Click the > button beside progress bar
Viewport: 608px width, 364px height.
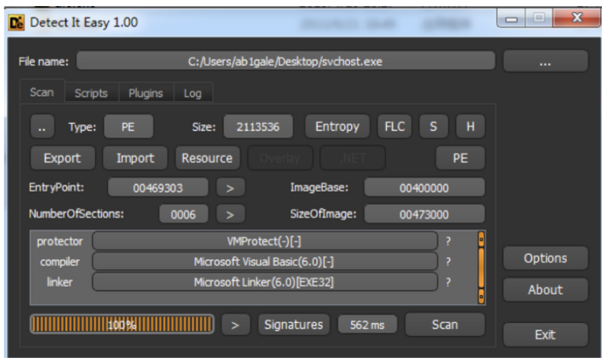tap(236, 324)
